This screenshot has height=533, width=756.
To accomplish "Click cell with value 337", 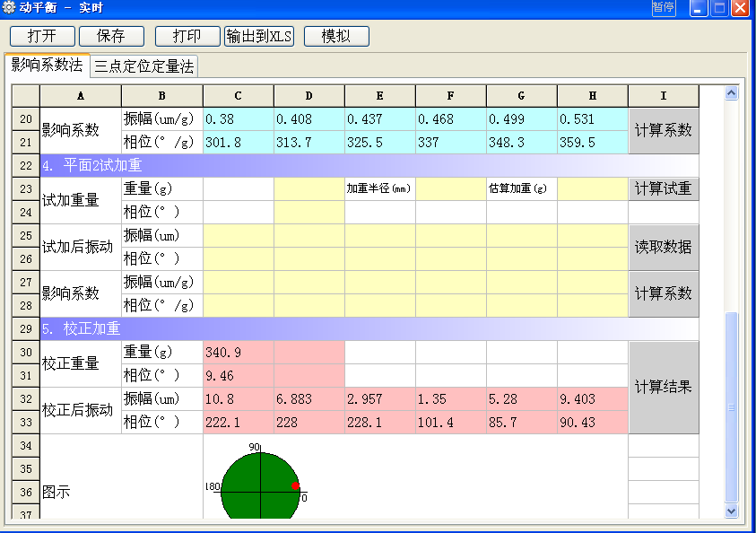I will point(451,143).
